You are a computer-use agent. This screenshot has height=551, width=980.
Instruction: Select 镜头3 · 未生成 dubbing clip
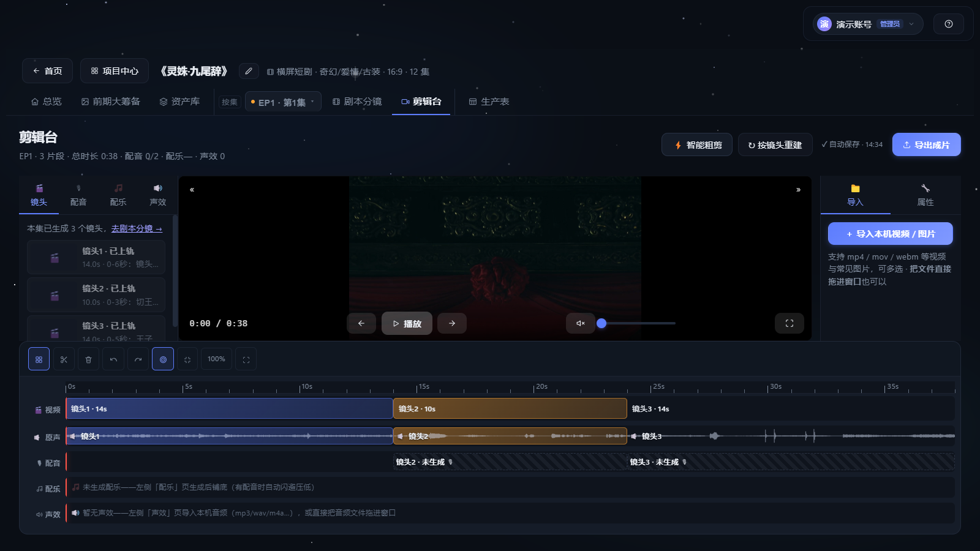point(790,462)
